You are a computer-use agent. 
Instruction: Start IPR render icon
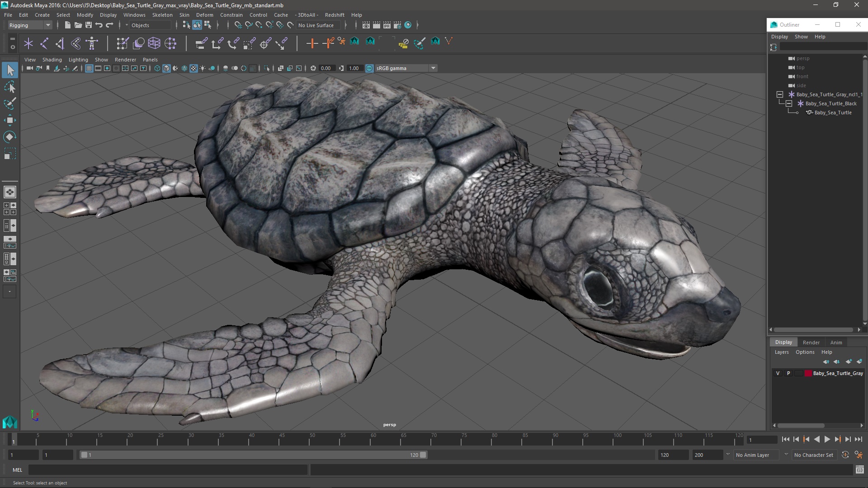[x=387, y=25]
